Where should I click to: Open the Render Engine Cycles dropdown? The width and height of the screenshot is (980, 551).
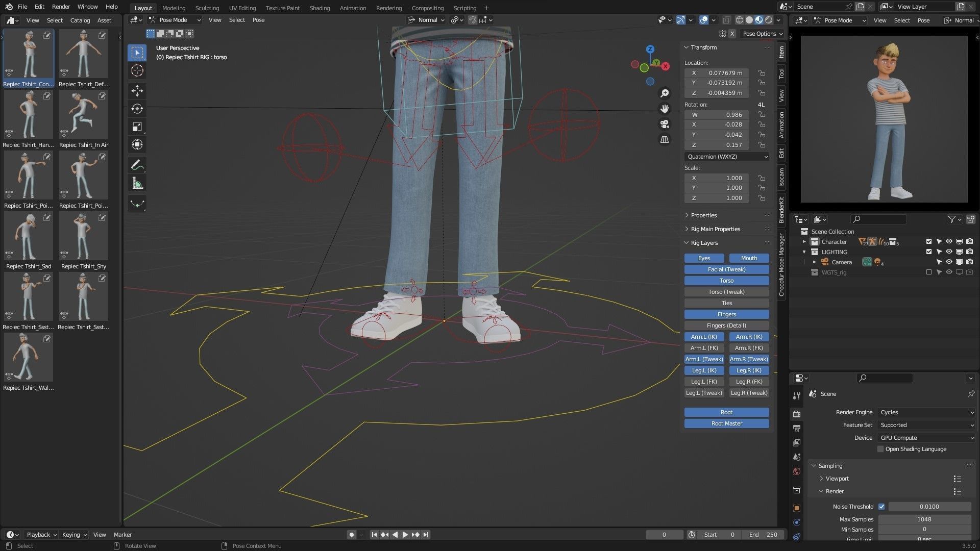pos(927,412)
